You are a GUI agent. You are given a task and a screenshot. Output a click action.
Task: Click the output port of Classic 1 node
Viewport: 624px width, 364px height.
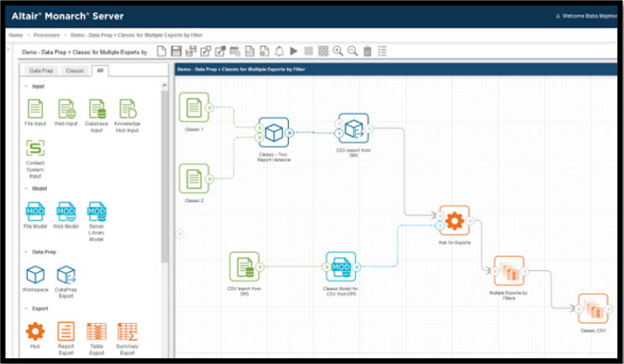pos(209,107)
